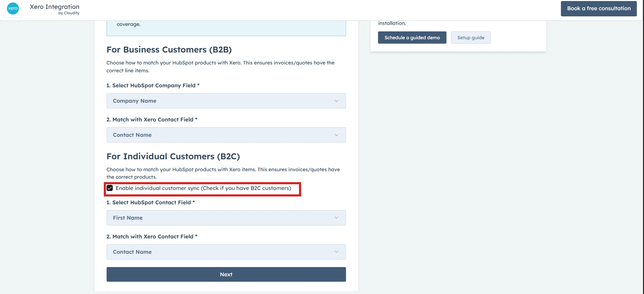Click chevron arrow of Company Name dropdown

click(336, 101)
